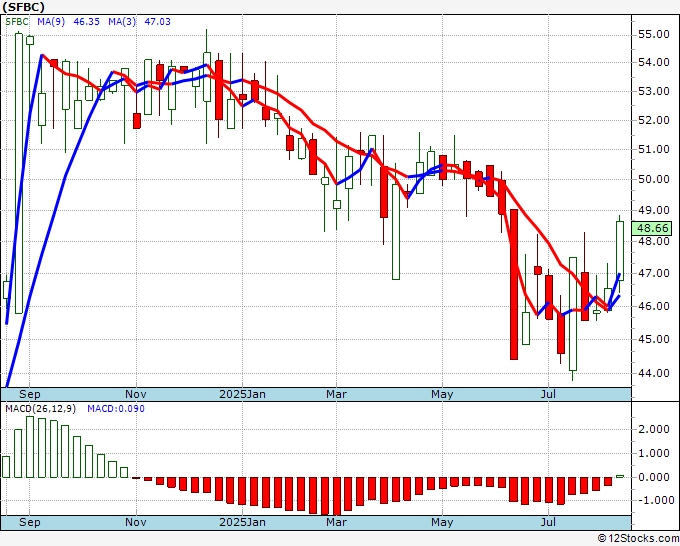680x546 pixels.
Task: Click Mar on the MACD time axis
Action: (337, 522)
